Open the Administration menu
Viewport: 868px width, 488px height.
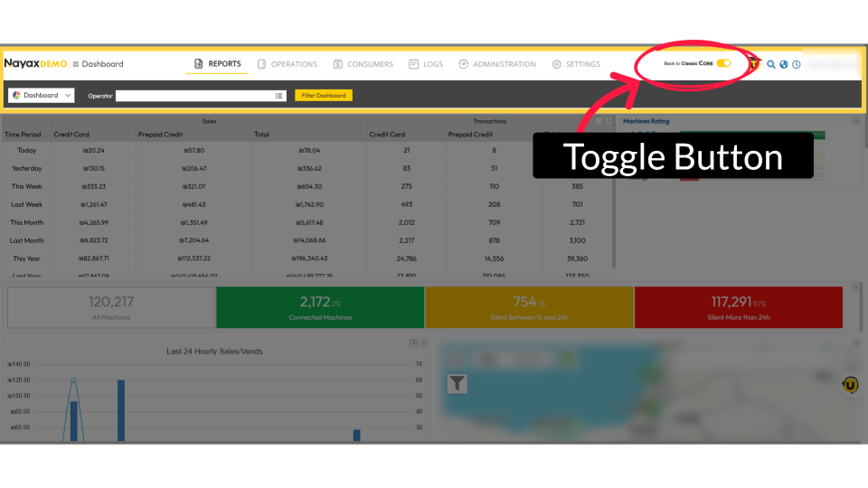(496, 64)
